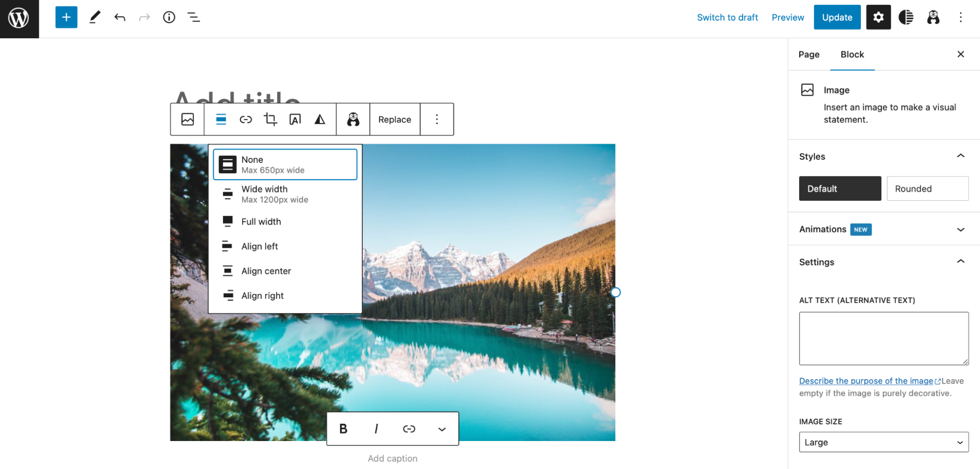The image size is (980, 469).
Task: Click the blue add block plus button
Action: tap(66, 17)
